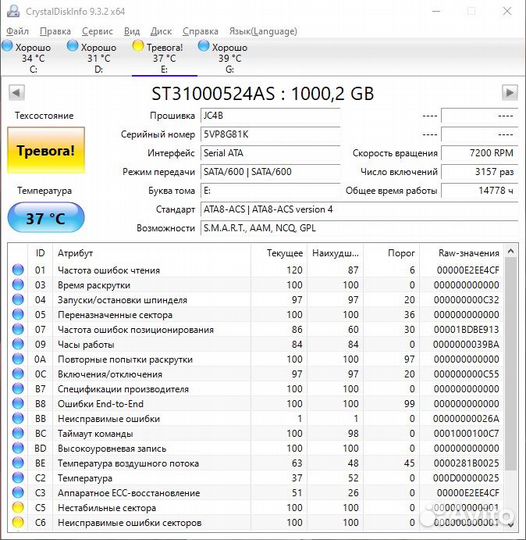Click status orb for attribute 05
The height and width of the screenshot is (540, 526).
18,314
